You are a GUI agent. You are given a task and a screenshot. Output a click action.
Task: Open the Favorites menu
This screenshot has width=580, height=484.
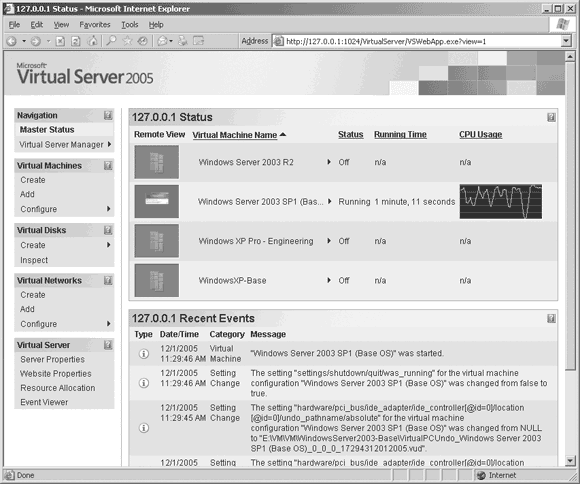coord(95,25)
